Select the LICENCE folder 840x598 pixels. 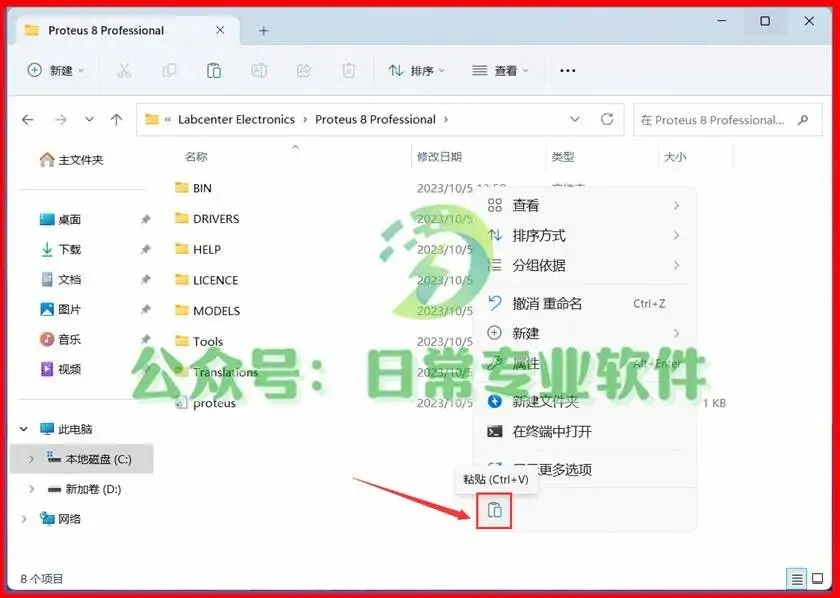click(207, 280)
